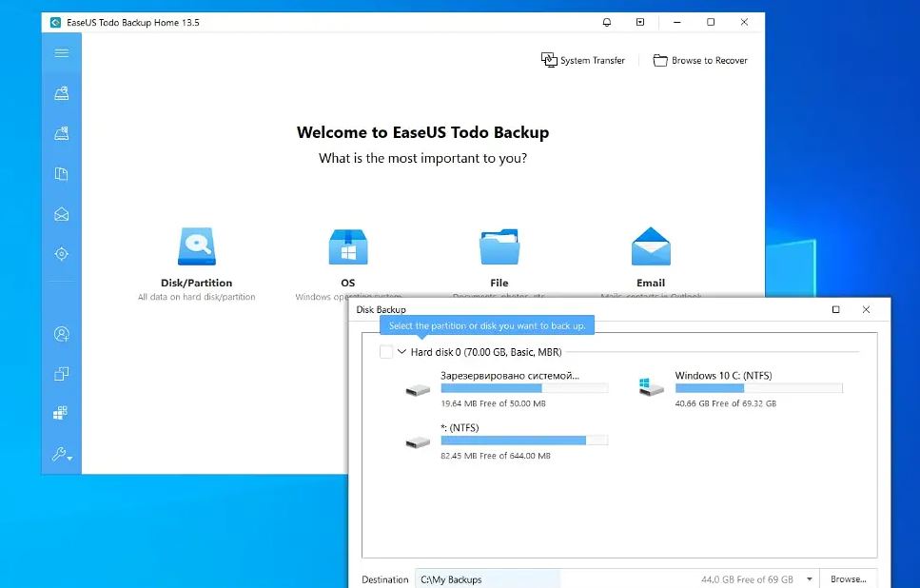Click 'All data on hard disk/partition' text
The image size is (920, 588).
(x=197, y=297)
